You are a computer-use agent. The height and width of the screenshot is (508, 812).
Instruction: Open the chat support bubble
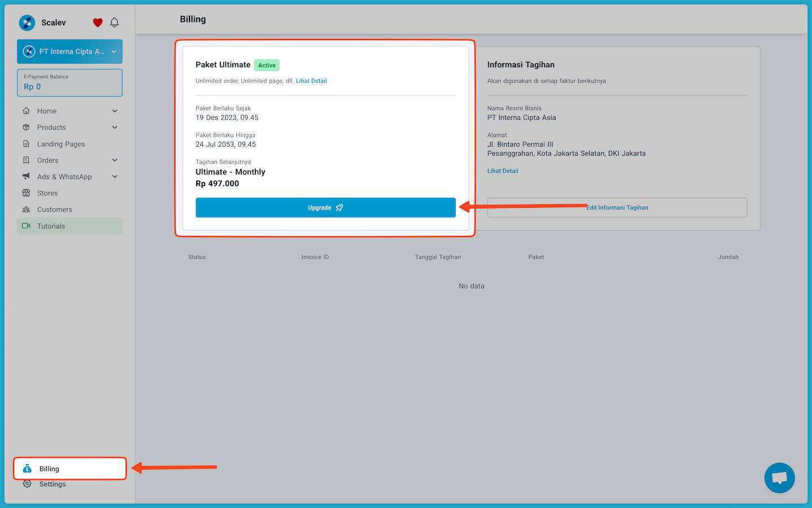coord(779,478)
